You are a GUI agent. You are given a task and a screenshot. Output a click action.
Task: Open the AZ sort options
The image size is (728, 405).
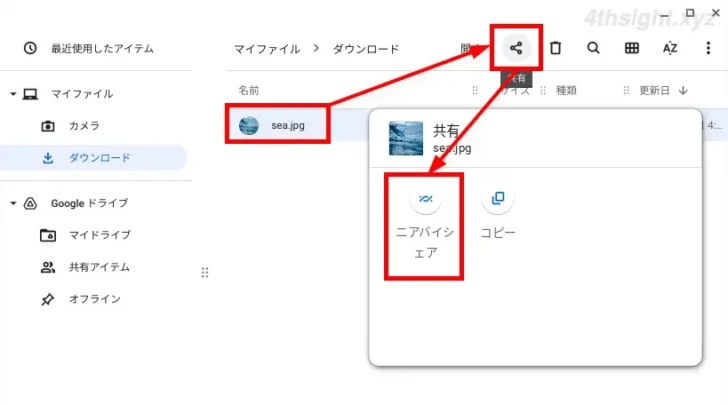670,48
